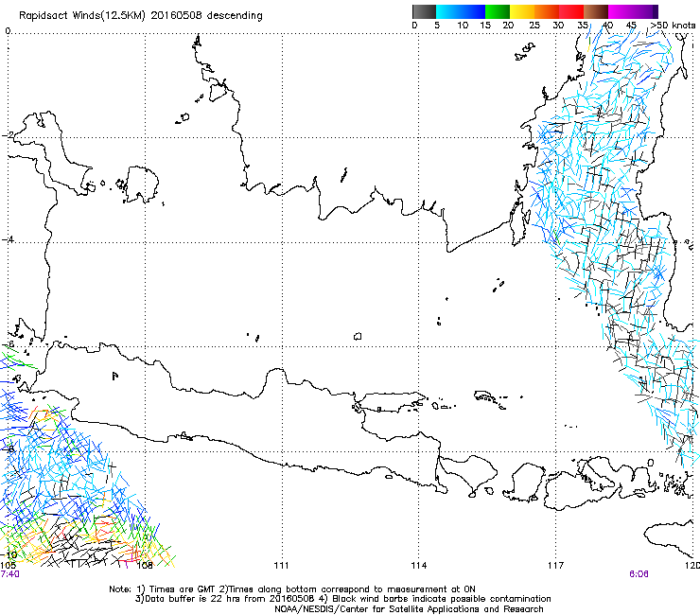The height and width of the screenshot is (615, 700).
Task: Click the 'NOAA/NESDIS/Center for Satellite Applications' credit
Action: (409, 608)
